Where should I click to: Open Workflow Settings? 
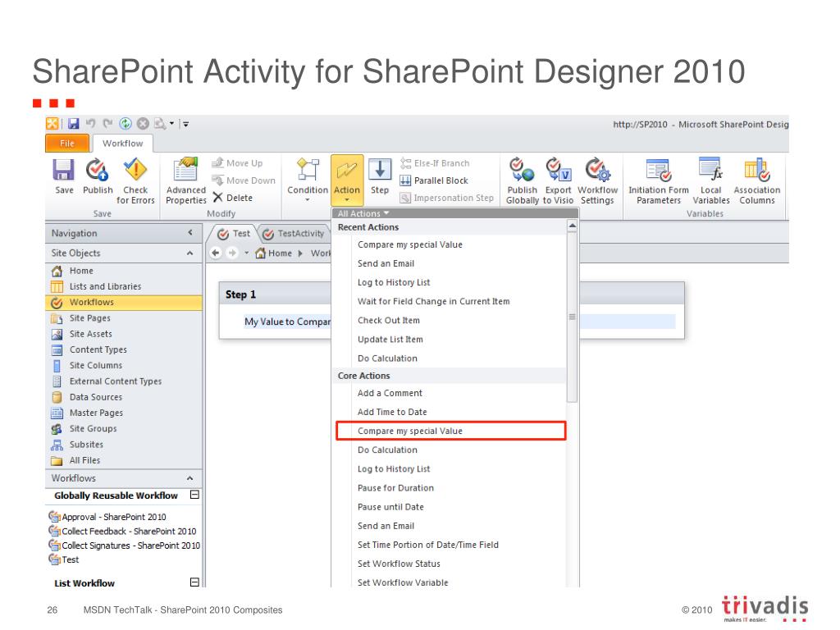coord(597,181)
